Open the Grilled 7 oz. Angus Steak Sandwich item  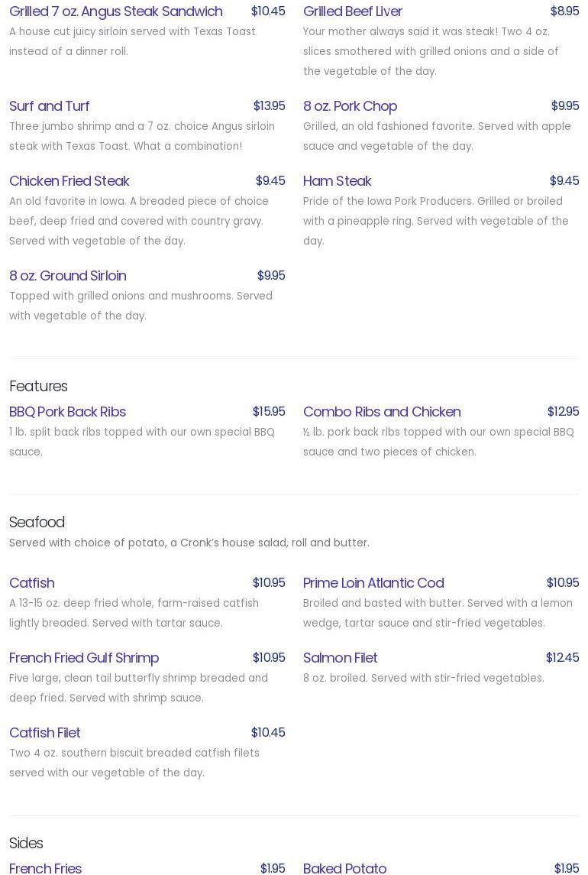pos(116,11)
